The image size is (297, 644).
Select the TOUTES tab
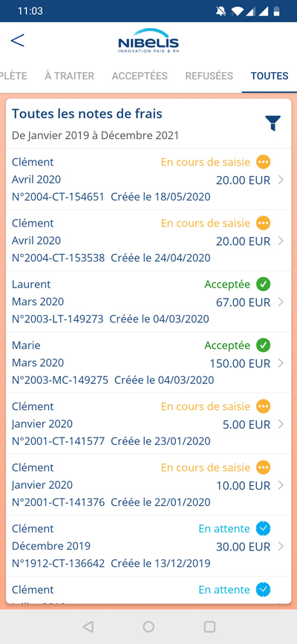tap(270, 76)
